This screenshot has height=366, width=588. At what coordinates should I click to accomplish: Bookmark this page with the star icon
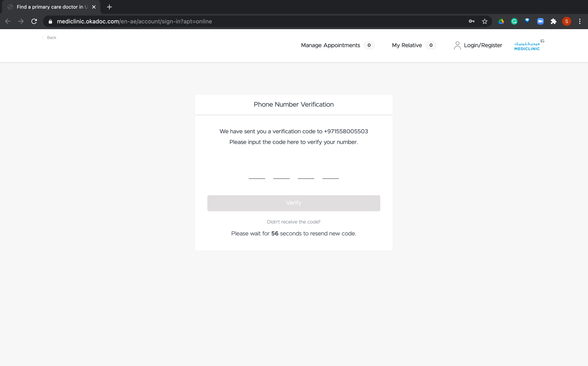point(484,21)
